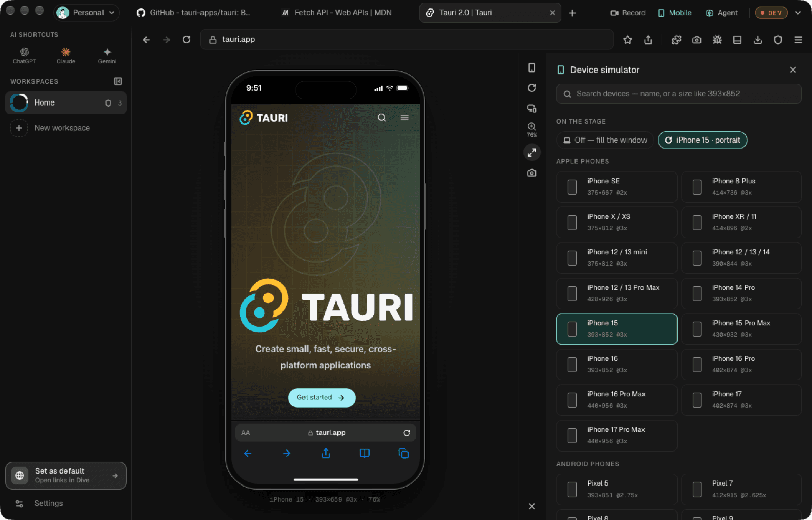Collapse the workspaces sidebar panel icon

pyautogui.click(x=118, y=81)
